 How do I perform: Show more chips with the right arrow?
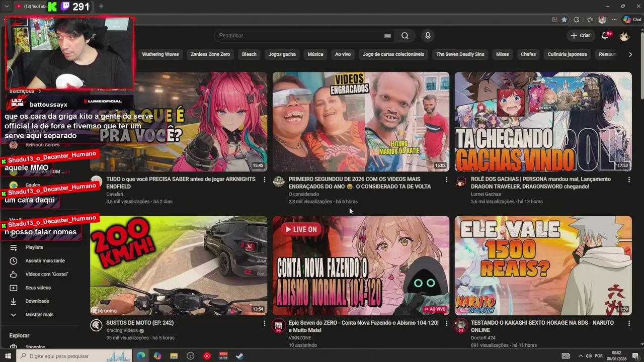click(x=630, y=54)
